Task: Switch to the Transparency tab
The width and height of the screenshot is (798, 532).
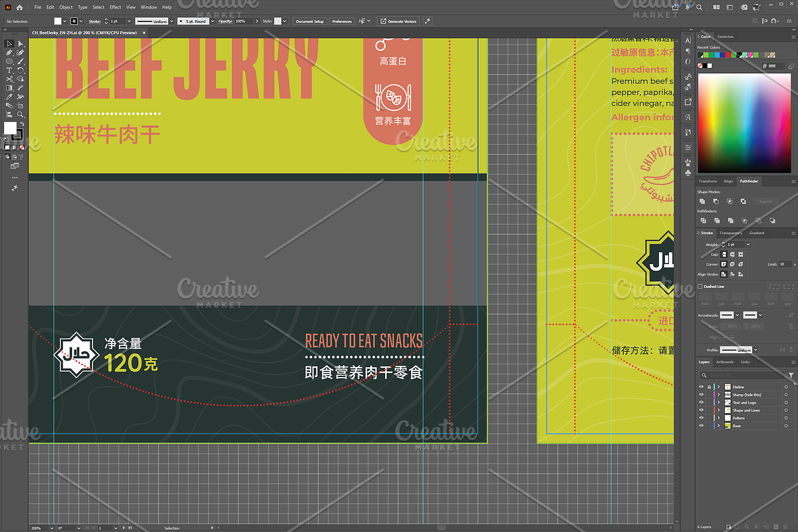Action: coord(730,233)
